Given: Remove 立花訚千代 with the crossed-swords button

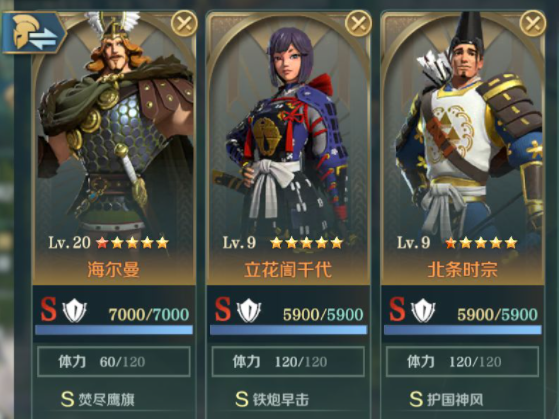Looking at the screenshot, I should pyautogui.click(x=358, y=24).
